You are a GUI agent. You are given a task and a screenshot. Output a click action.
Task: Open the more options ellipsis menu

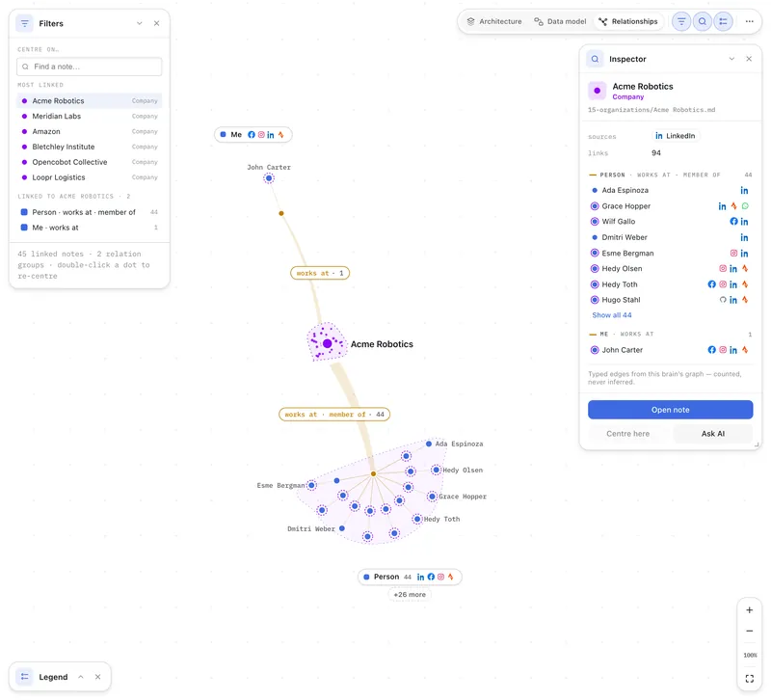[x=749, y=21]
